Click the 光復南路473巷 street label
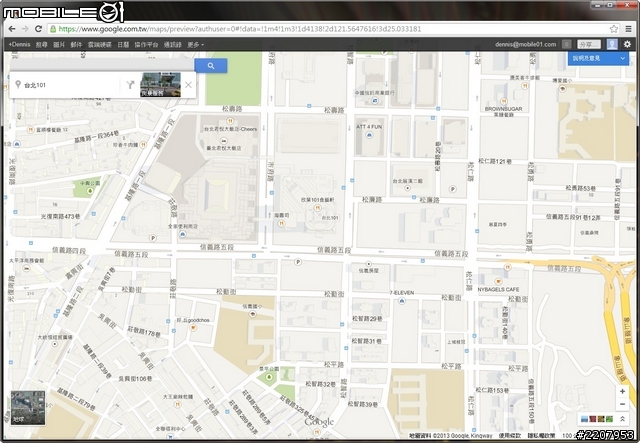This screenshot has height=443, width=640. tap(60, 216)
